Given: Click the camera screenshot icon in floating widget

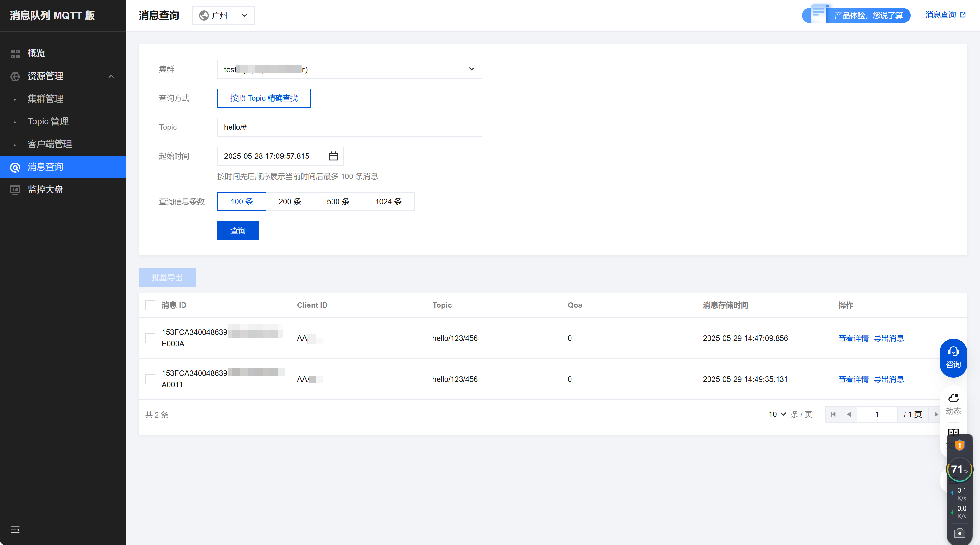Looking at the screenshot, I should [959, 533].
